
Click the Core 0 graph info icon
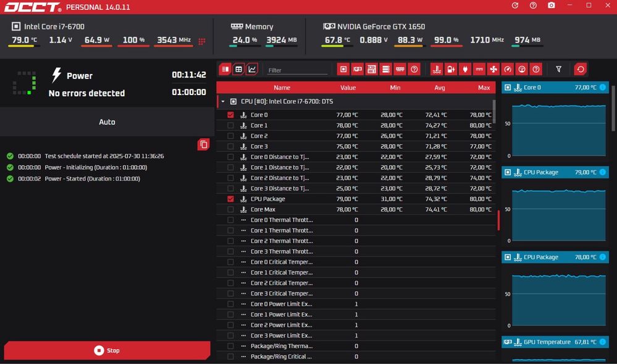(602, 87)
